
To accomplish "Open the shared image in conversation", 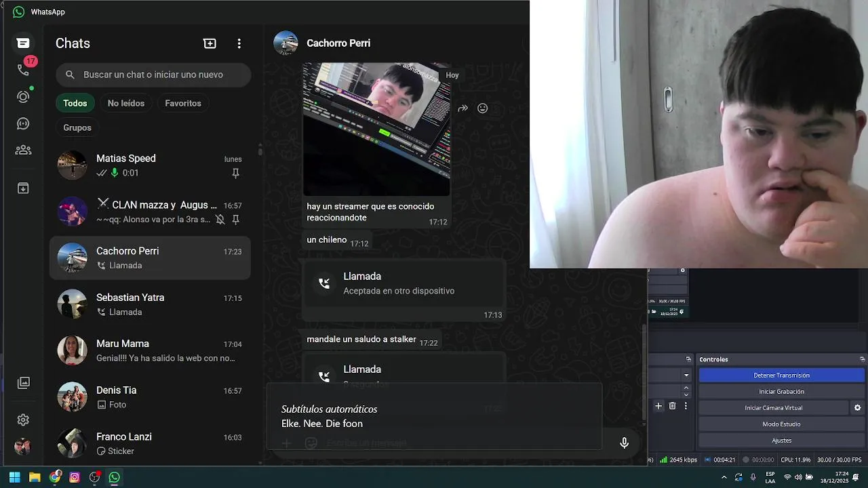I will pos(376,129).
